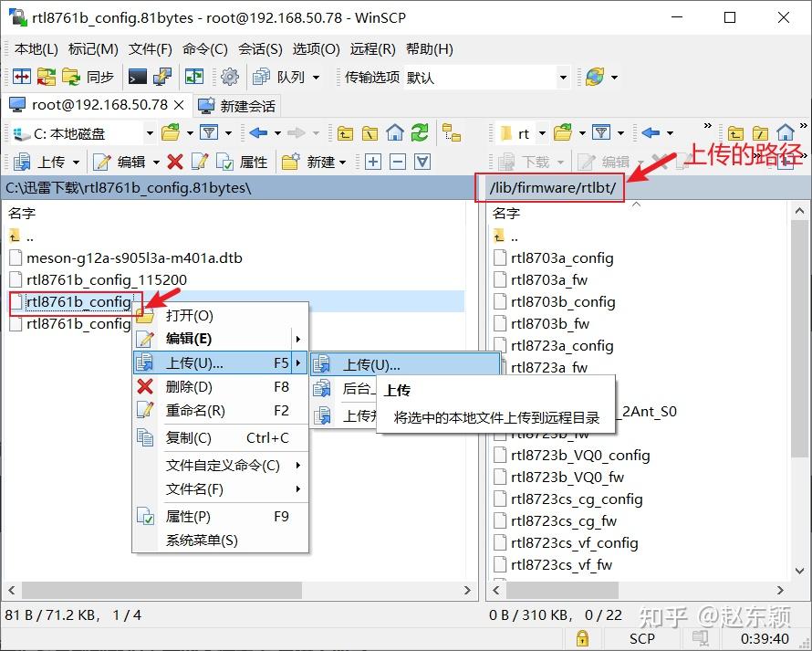
Task: Open the 命令(C) menu
Action: pyautogui.click(x=205, y=49)
